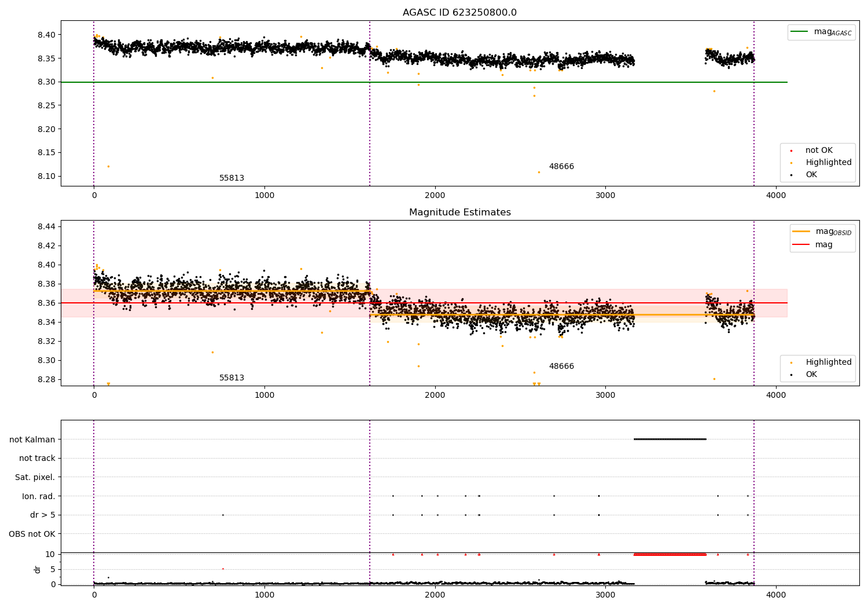This screenshot has height=608, width=868.
Task: Click the red line key beside 'mag'
Action: click(801, 245)
